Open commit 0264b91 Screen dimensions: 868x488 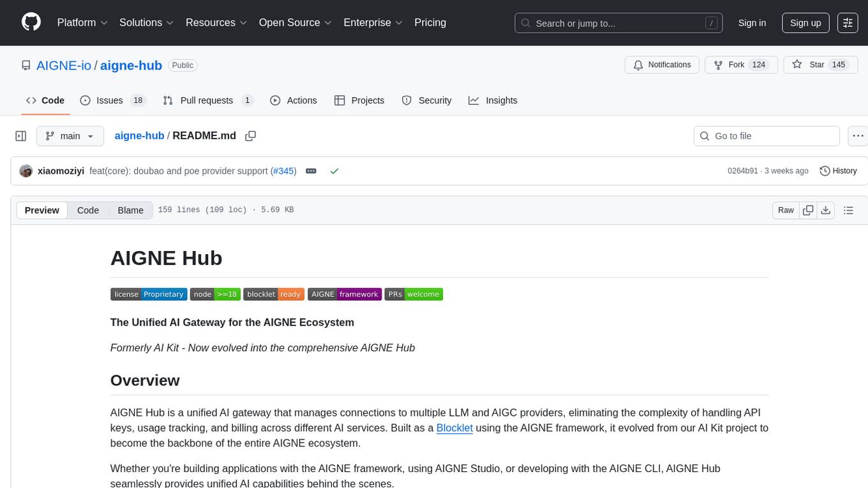point(743,171)
